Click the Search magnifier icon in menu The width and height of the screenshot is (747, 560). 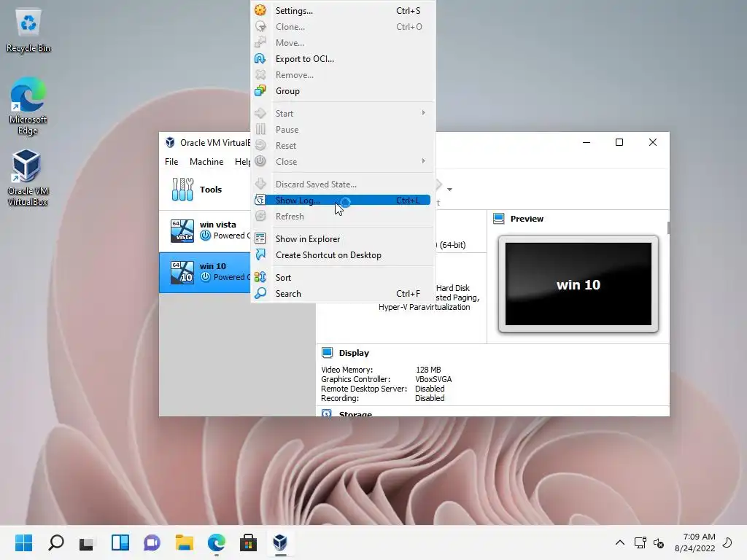pyautogui.click(x=260, y=293)
